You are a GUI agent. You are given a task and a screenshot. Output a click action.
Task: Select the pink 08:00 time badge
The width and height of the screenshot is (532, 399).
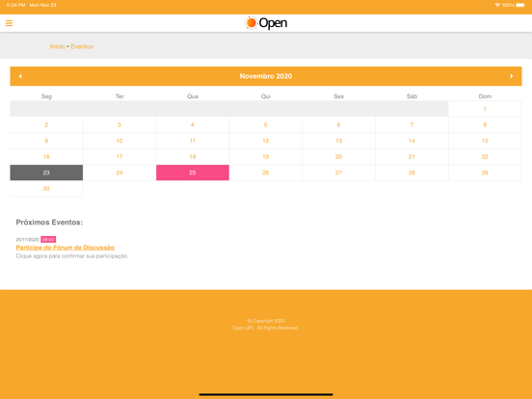pyautogui.click(x=48, y=240)
